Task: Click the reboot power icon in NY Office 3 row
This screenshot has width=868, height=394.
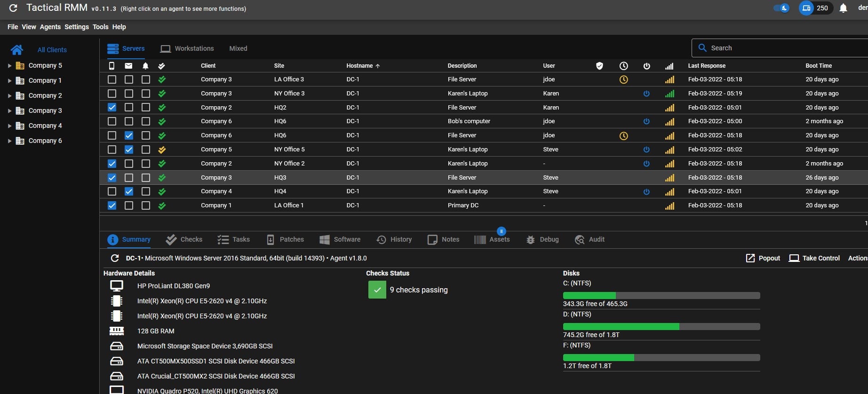Action: coord(646,94)
